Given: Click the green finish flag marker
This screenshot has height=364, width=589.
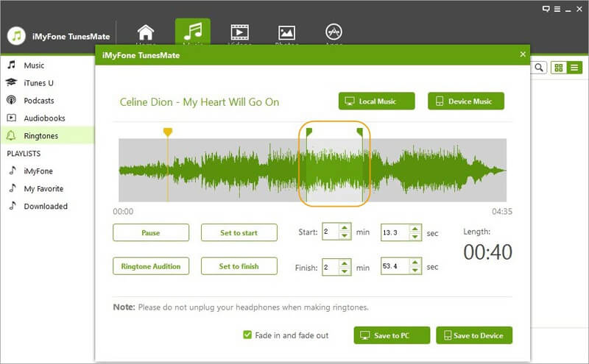Looking at the screenshot, I should pyautogui.click(x=360, y=132).
